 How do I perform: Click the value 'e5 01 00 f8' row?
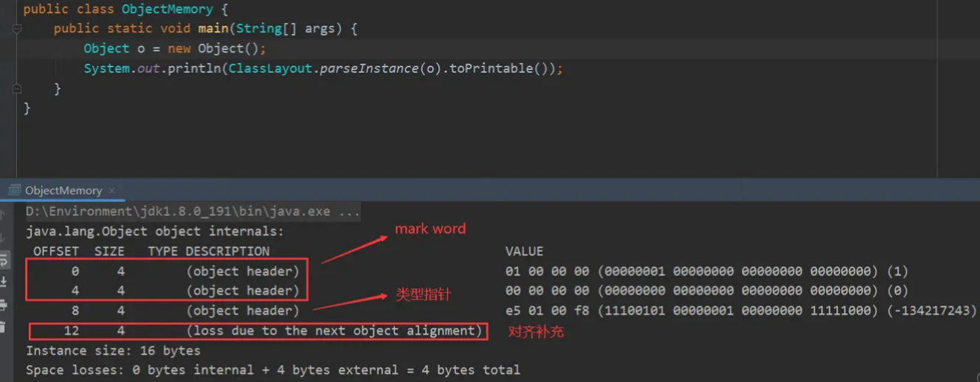pyautogui.click(x=741, y=311)
